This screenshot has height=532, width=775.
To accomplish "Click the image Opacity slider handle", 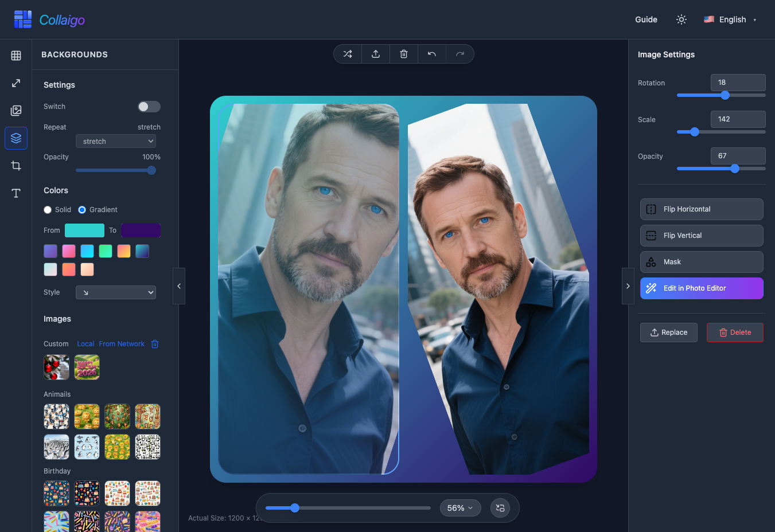I will [735, 169].
